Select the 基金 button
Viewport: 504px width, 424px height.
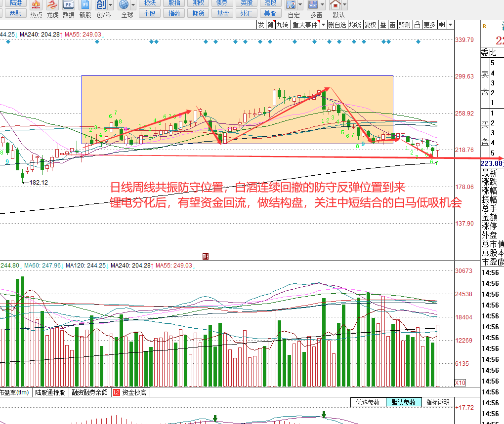point(222,13)
